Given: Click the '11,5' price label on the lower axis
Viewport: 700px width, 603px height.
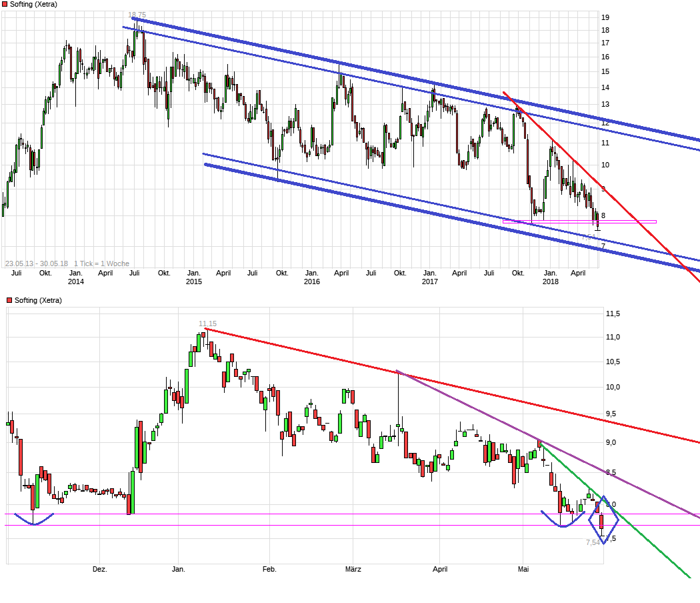Looking at the screenshot, I should (613, 314).
